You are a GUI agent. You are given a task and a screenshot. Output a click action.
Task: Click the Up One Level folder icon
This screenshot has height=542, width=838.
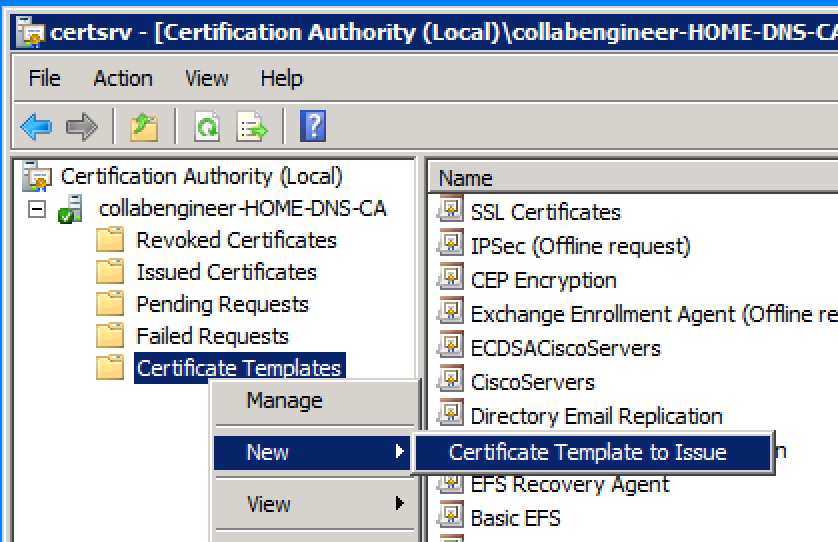(x=144, y=127)
